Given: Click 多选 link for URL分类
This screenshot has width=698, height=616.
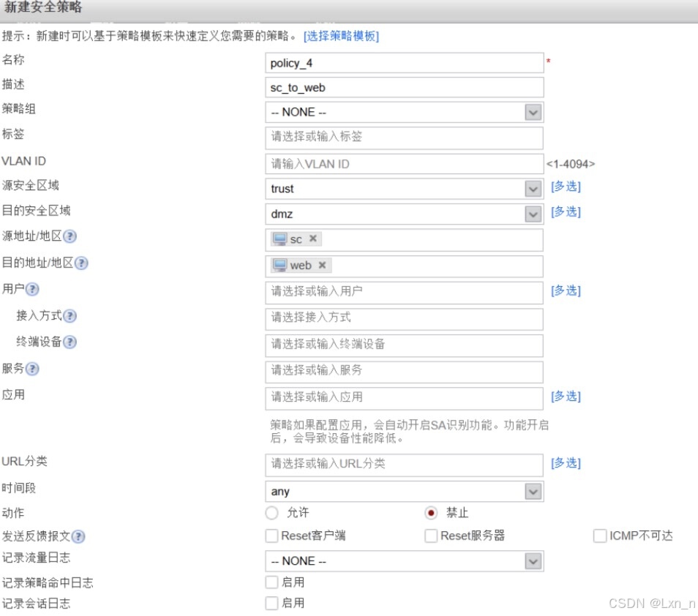Looking at the screenshot, I should 566,463.
